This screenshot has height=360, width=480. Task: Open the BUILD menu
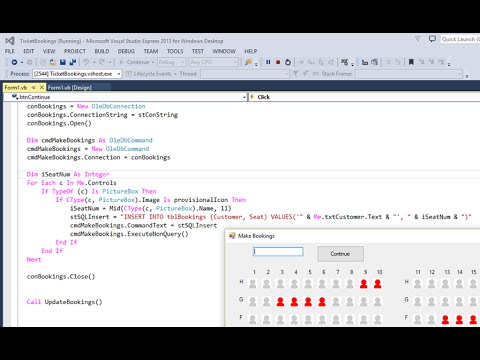tap(102, 51)
